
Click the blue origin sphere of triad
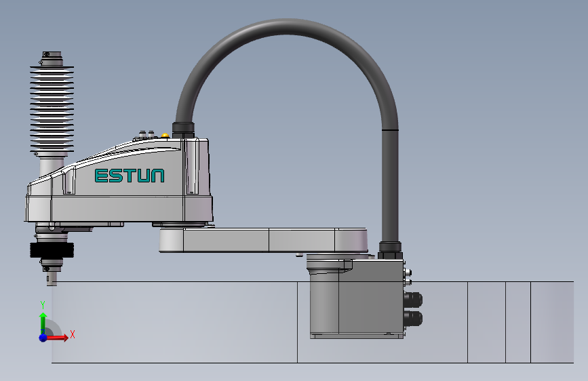43,338
